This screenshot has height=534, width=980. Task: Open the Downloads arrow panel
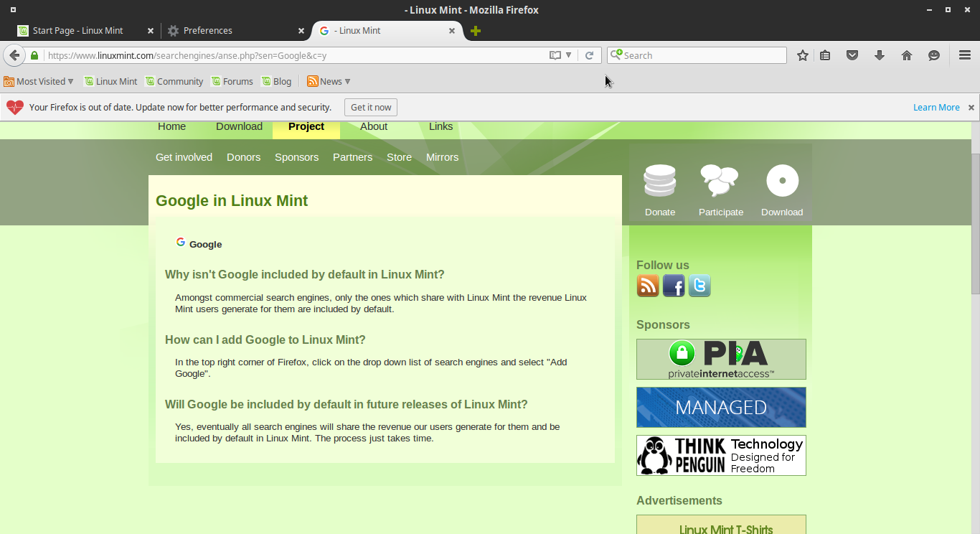[x=880, y=55]
